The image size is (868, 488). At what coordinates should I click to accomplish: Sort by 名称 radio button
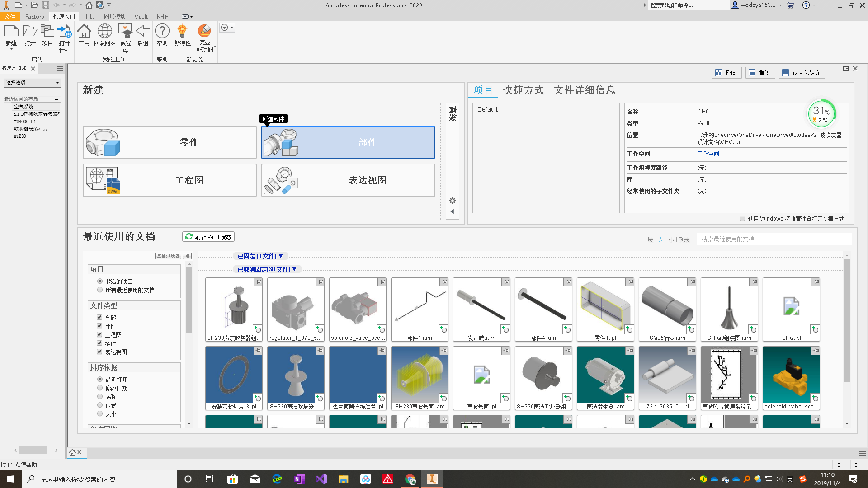tap(100, 397)
